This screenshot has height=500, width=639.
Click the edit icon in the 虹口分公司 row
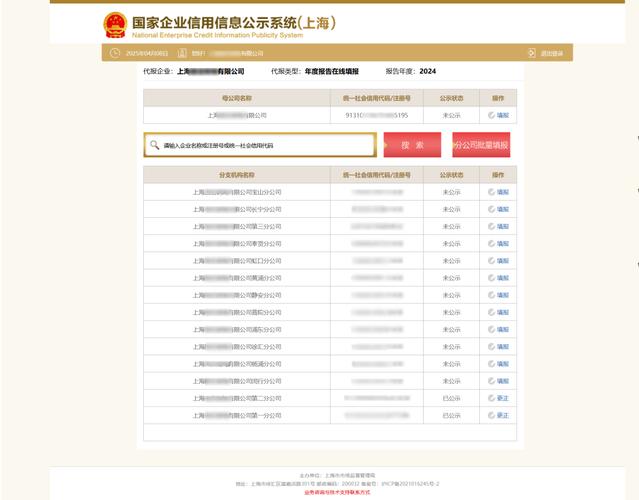(491, 260)
